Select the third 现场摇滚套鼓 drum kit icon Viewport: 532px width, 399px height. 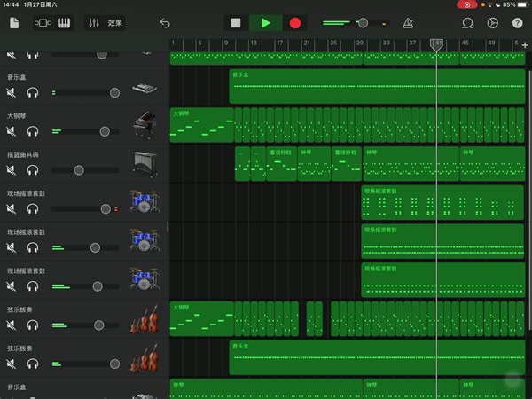[x=145, y=279]
